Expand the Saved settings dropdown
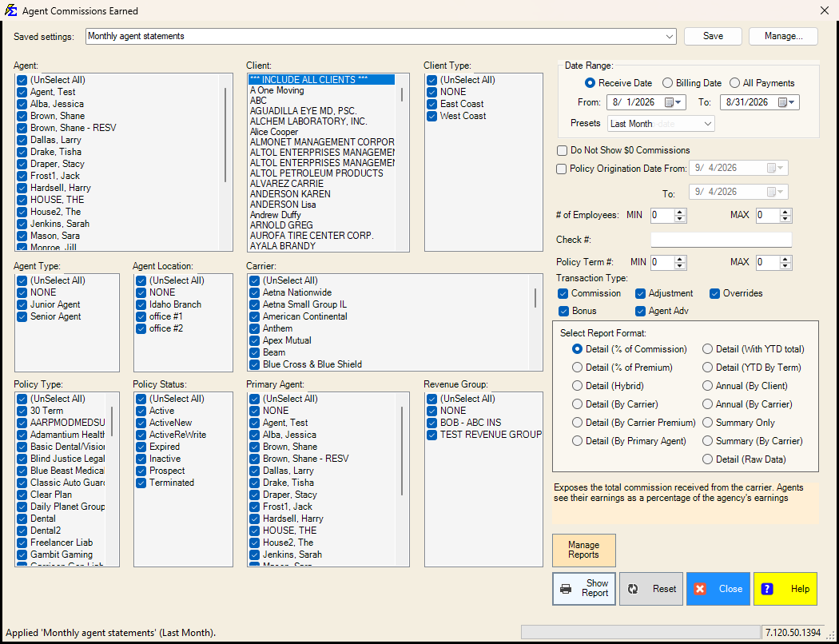 [x=670, y=37]
